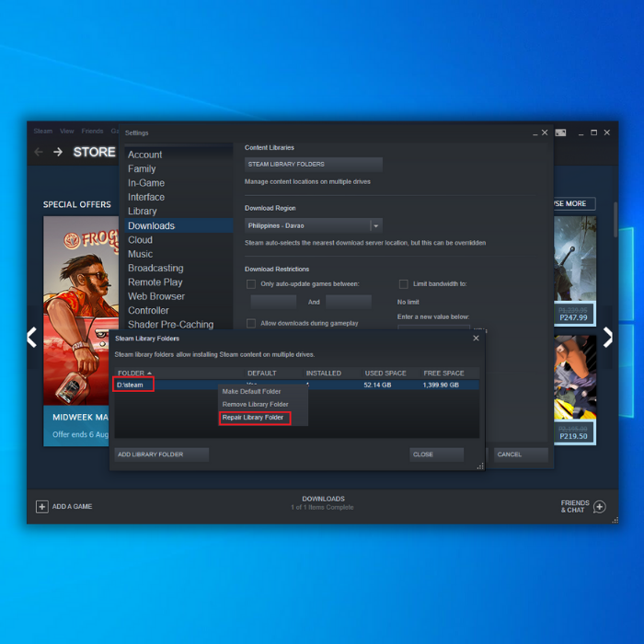Click ADD LIBRARY FOLDER button

pos(161,454)
